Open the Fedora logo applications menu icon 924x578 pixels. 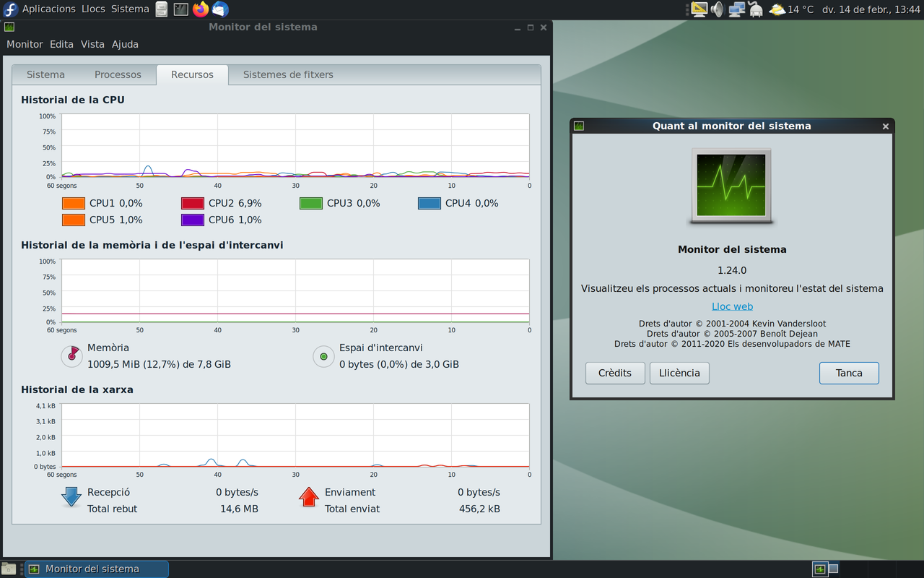point(10,9)
